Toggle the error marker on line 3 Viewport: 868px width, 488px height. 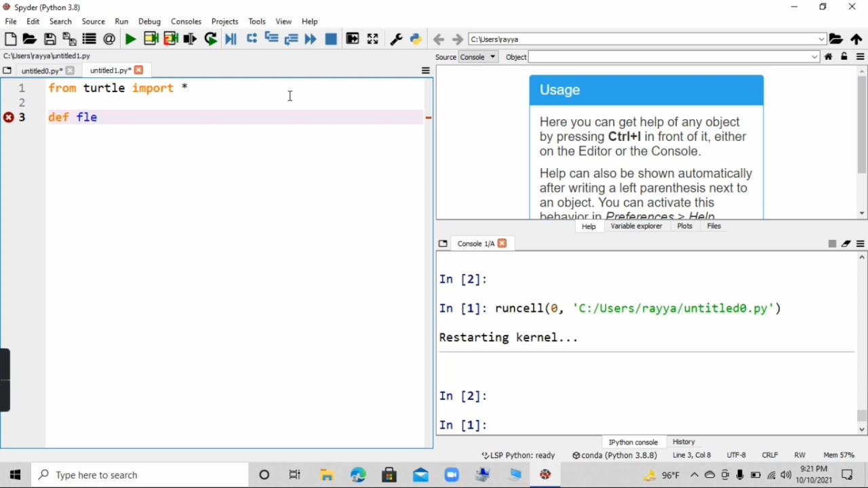(9, 117)
